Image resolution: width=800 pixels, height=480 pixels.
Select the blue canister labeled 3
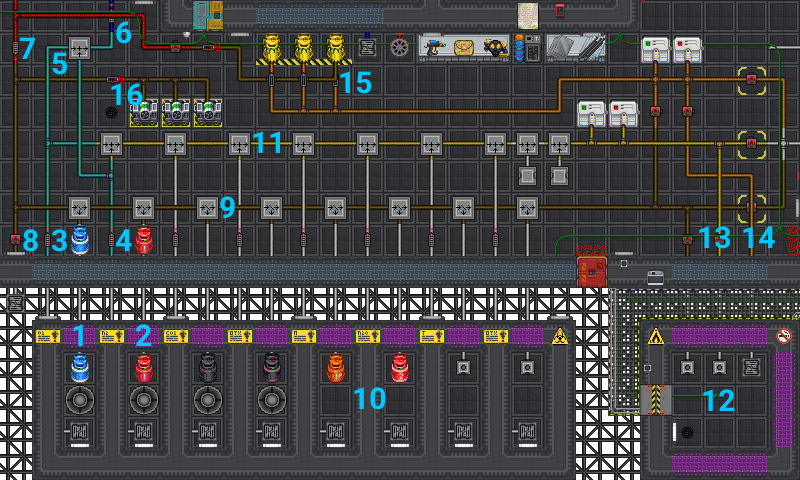[x=79, y=239]
